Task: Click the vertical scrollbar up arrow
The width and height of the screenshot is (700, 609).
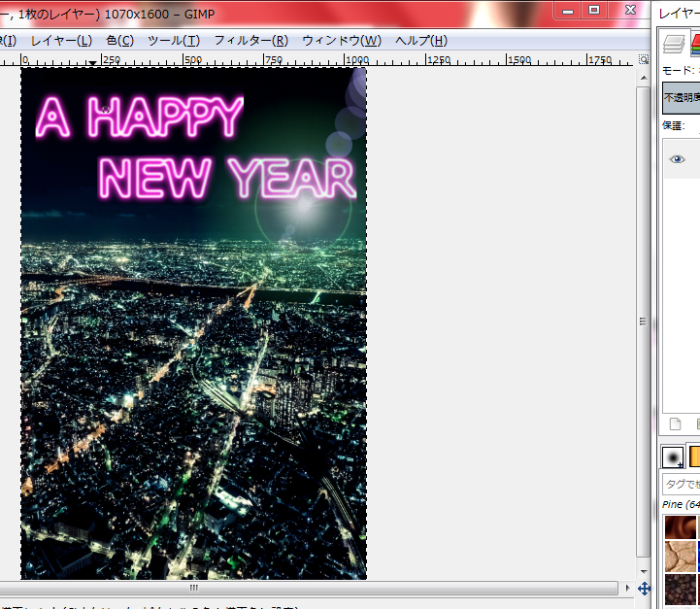Action: click(644, 78)
